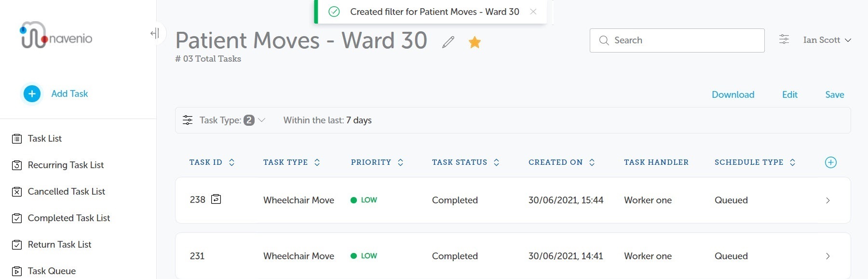The width and height of the screenshot is (868, 279).
Task: Toggle the favorite star beside the title
Action: point(475,42)
